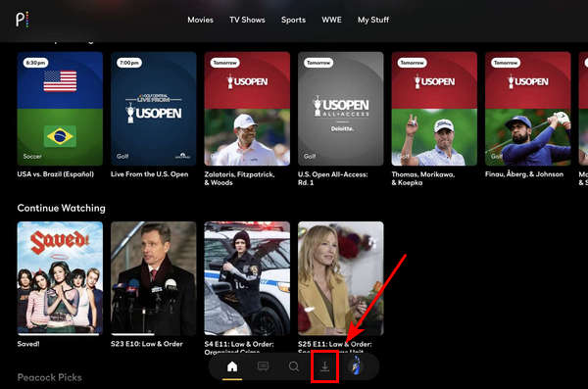Go to the Sports tab

point(293,20)
